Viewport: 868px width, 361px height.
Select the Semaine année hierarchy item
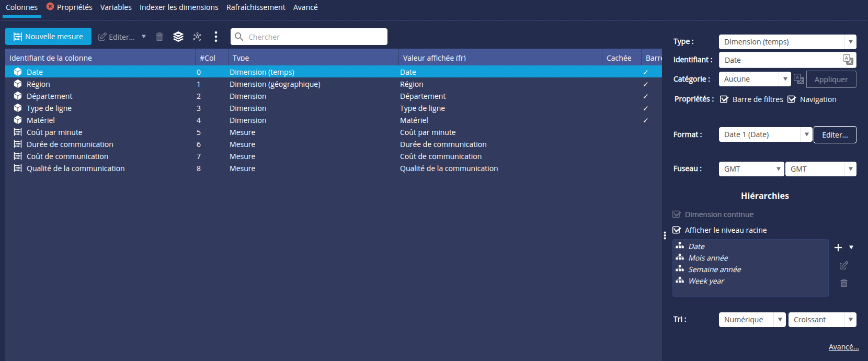coord(714,269)
